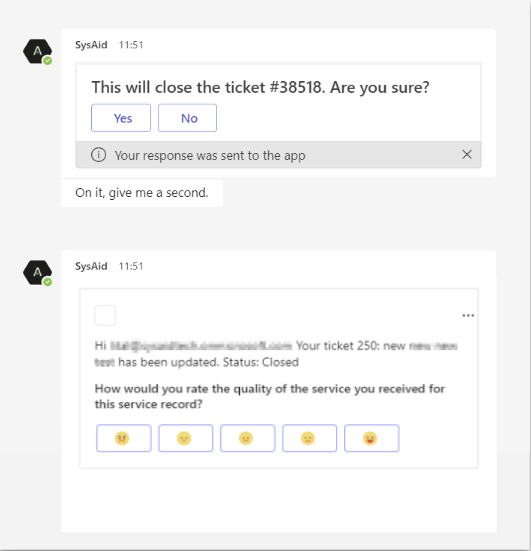
Task: Click the blurred email address in survey card
Action: point(201,346)
